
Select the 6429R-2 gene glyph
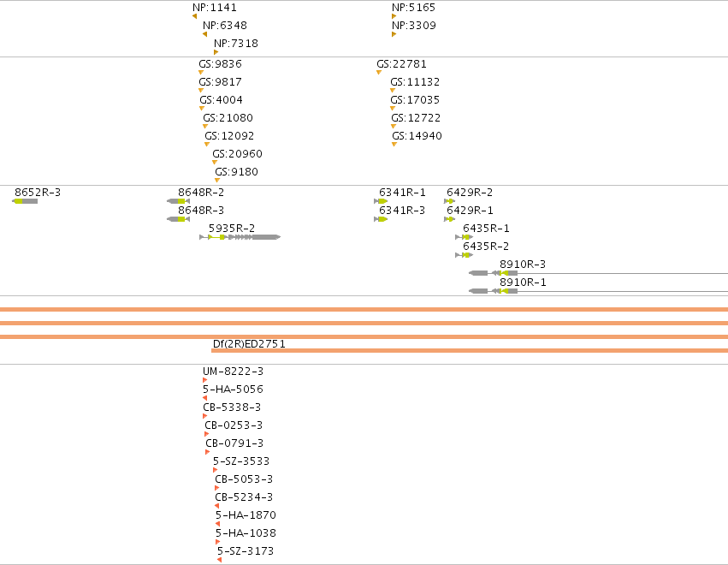[449, 201]
